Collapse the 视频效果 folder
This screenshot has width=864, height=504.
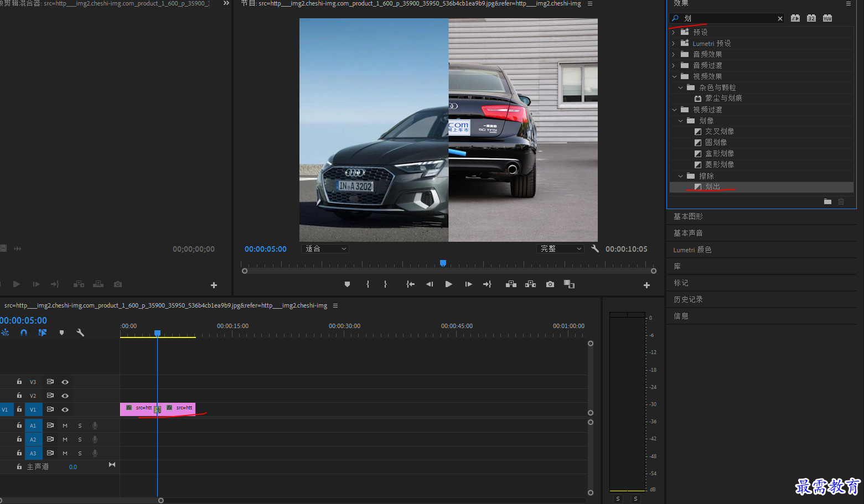point(674,76)
